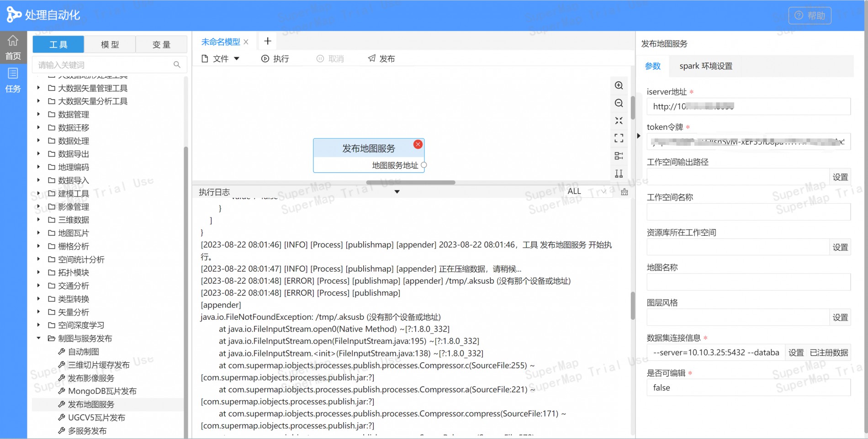Click 设置 for 数据集连接信息
Image resolution: width=868 pixels, height=439 pixels.
(796, 353)
